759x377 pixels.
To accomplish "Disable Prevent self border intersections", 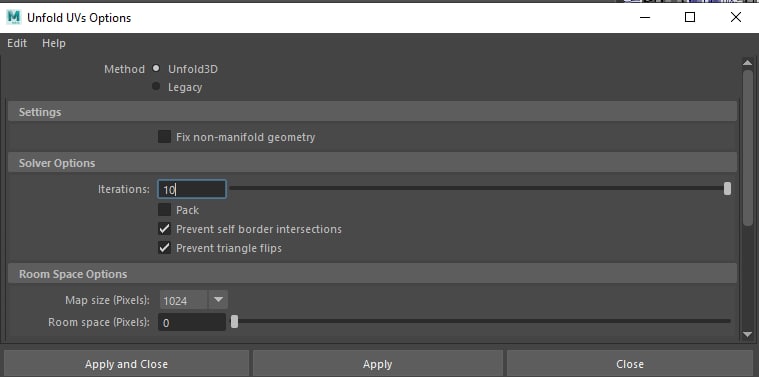I will tap(165, 229).
